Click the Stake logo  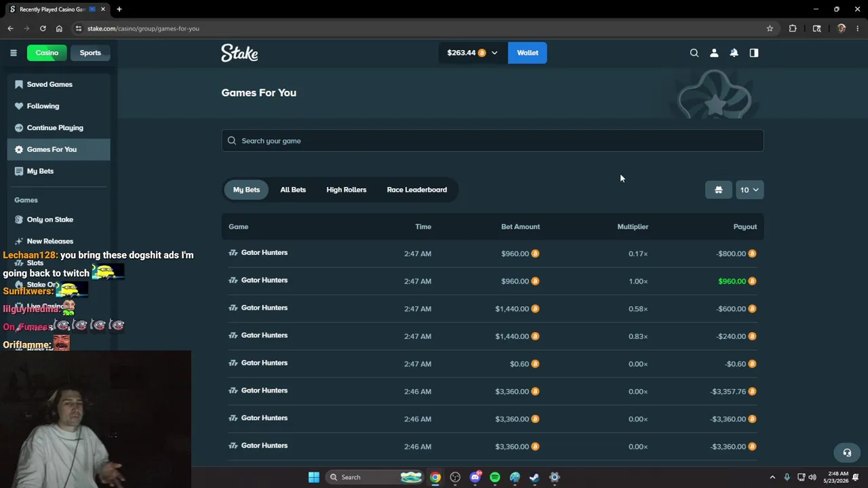coord(239,53)
